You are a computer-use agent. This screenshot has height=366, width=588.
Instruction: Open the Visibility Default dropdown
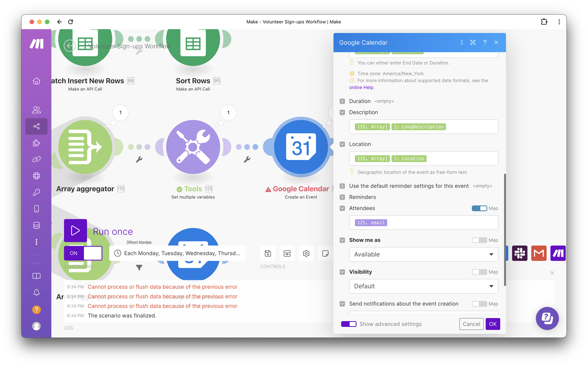tap(423, 286)
